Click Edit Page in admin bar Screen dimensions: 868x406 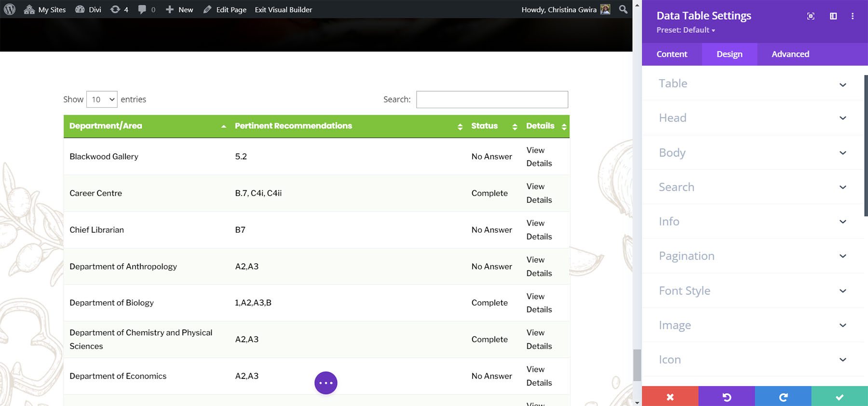pyautogui.click(x=225, y=9)
